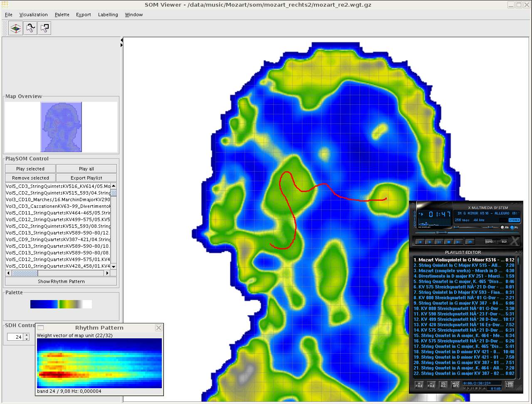The height and width of the screenshot is (404, 532).
Task: Open the Labelling menu
Action: pos(108,15)
